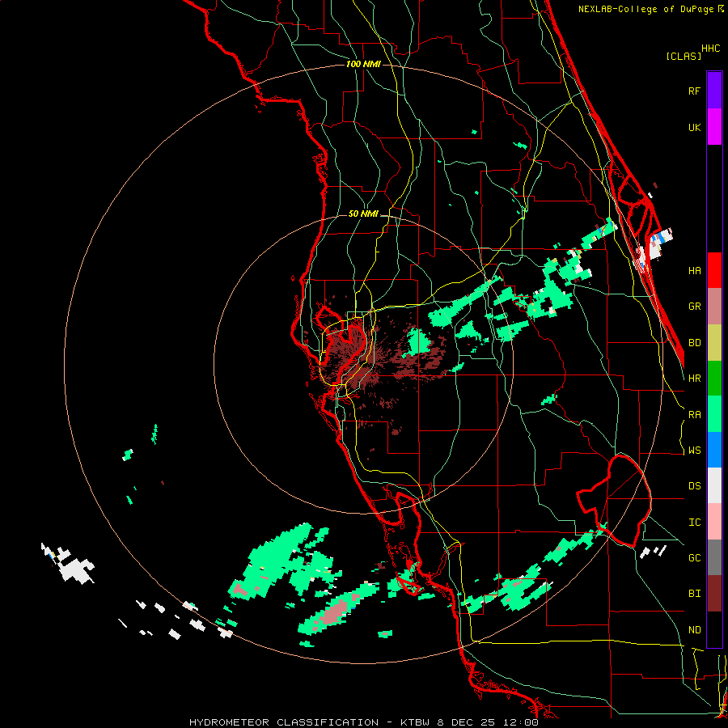This screenshot has height=728, width=728.
Task: Click the BI legend label
Action: 694,594
